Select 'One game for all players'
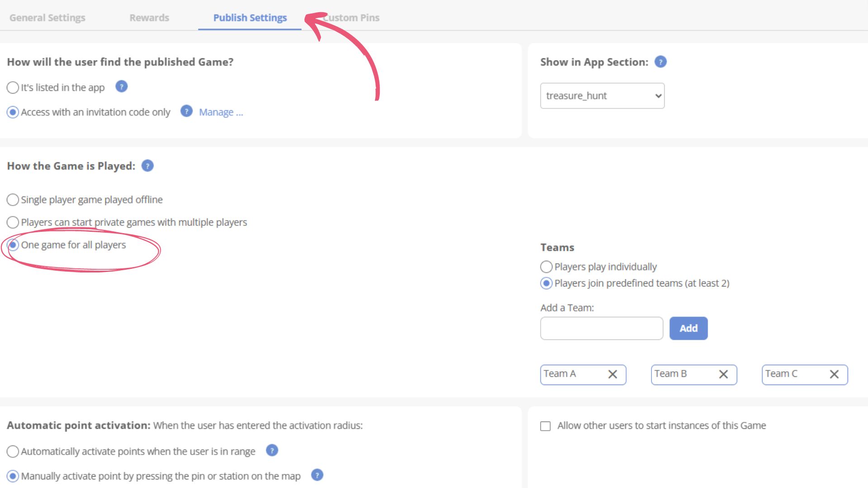 (13, 245)
